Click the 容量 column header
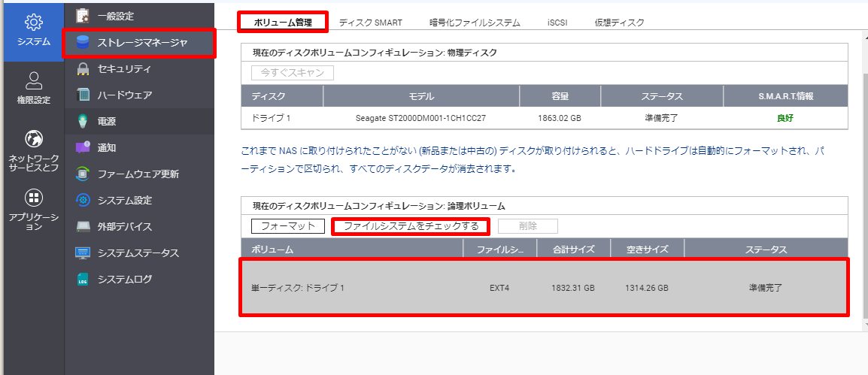The image size is (868, 375). pos(560,95)
